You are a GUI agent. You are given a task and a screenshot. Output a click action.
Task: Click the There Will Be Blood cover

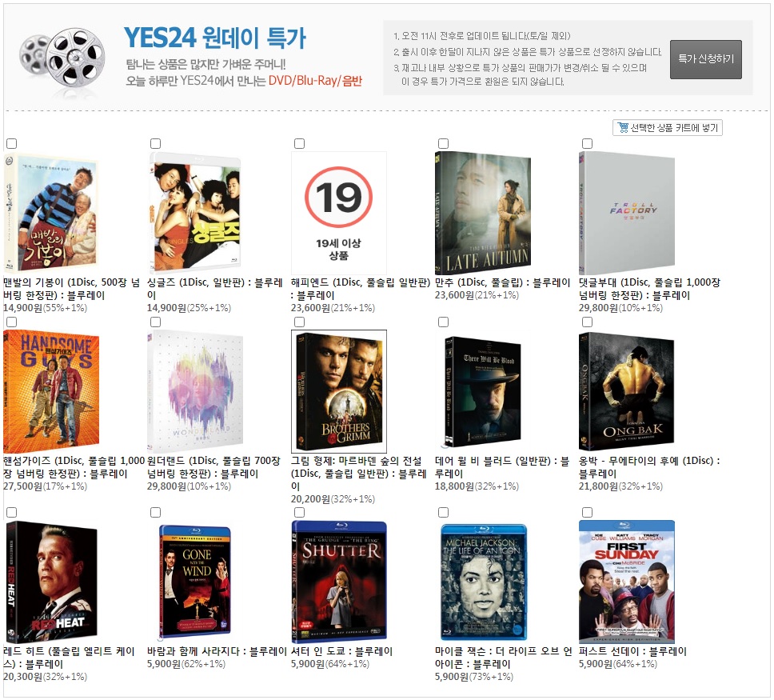(483, 391)
